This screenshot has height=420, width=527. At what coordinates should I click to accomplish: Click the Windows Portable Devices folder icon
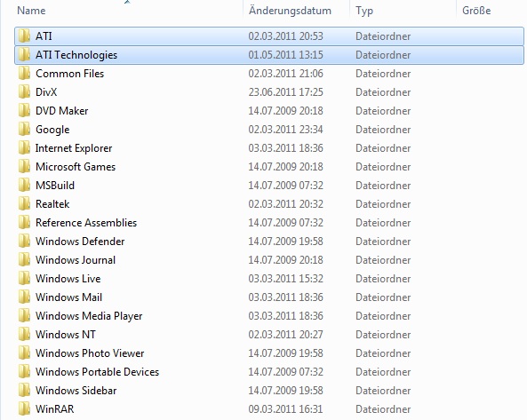[24, 372]
